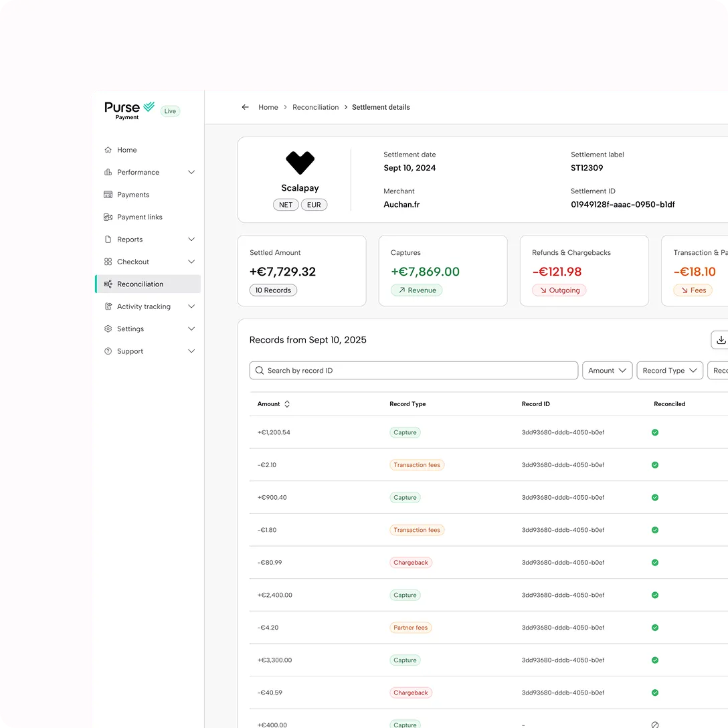
Task: Click the back arrow in breadcrumb bar
Action: (x=245, y=107)
